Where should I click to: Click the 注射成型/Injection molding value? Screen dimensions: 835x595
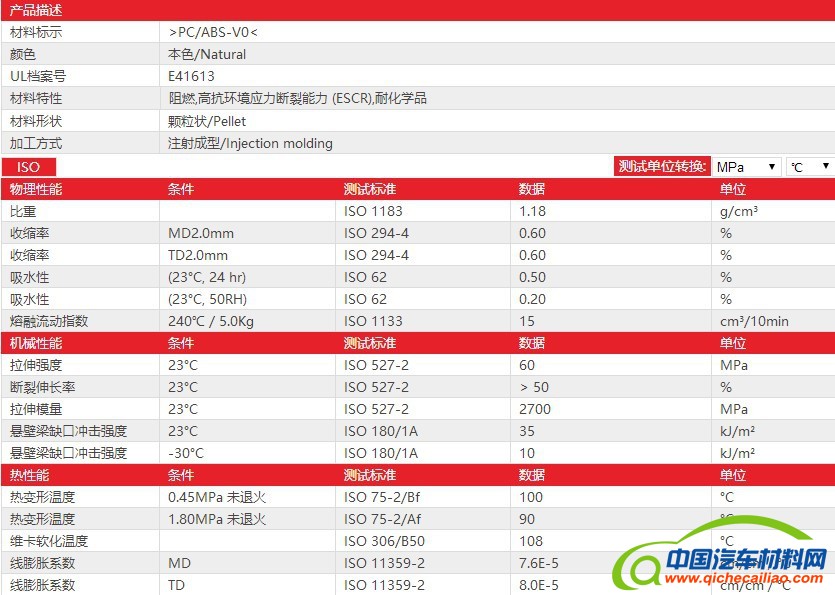coord(250,143)
